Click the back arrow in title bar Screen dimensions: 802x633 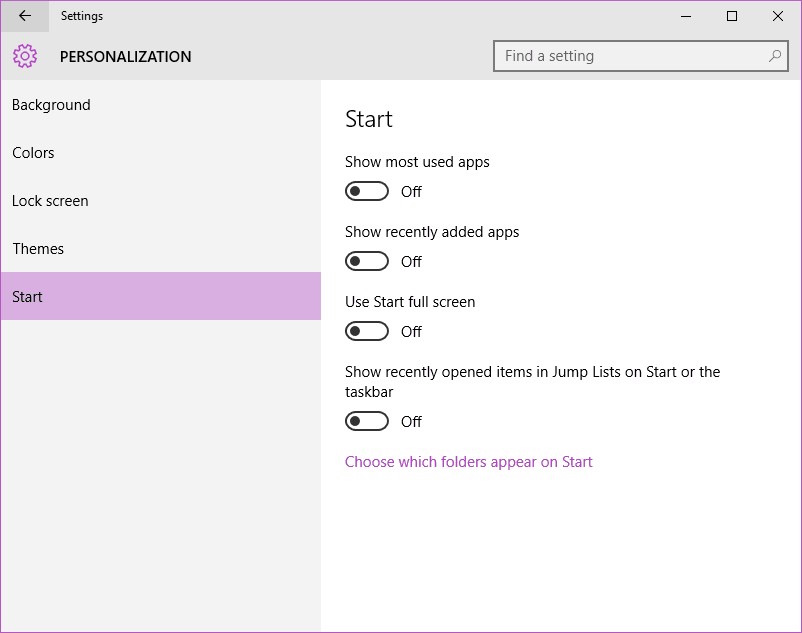coord(25,16)
